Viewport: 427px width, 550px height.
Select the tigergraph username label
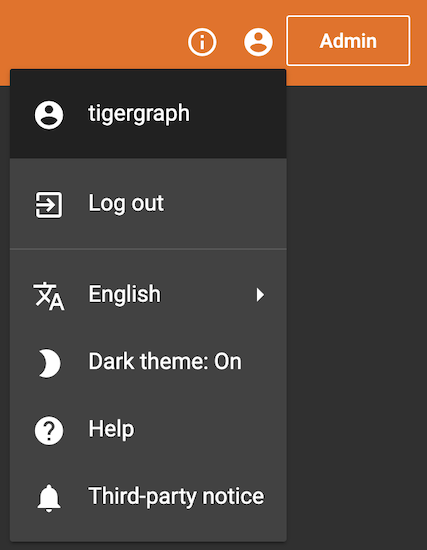click(139, 114)
